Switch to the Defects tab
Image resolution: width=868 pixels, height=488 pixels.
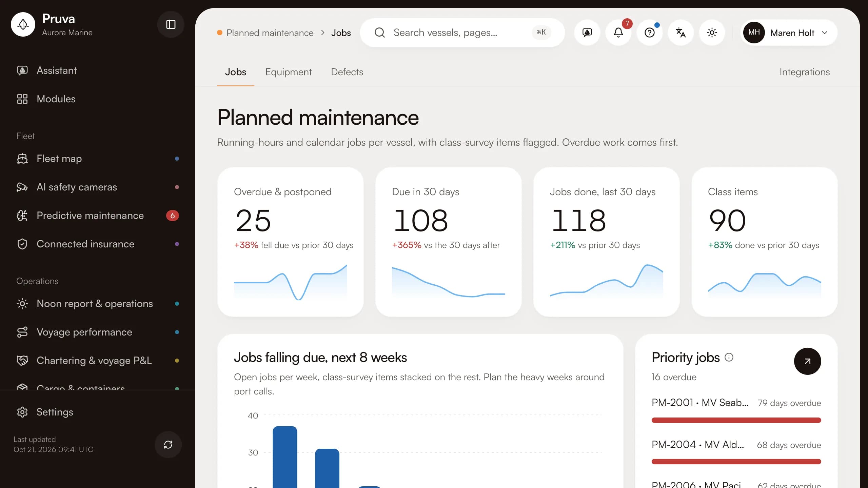click(347, 72)
